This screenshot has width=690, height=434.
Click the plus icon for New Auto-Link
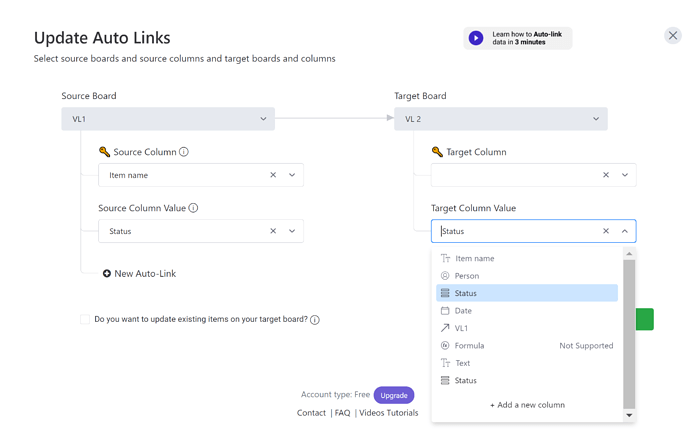click(x=107, y=273)
